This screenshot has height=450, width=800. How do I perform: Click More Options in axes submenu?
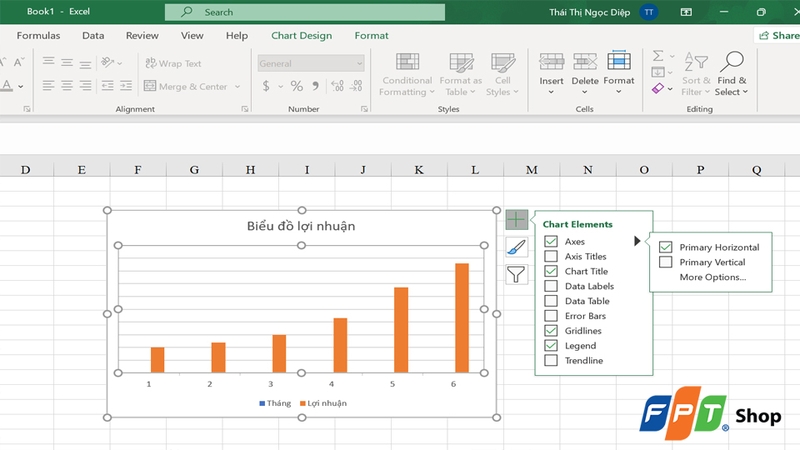(x=712, y=277)
